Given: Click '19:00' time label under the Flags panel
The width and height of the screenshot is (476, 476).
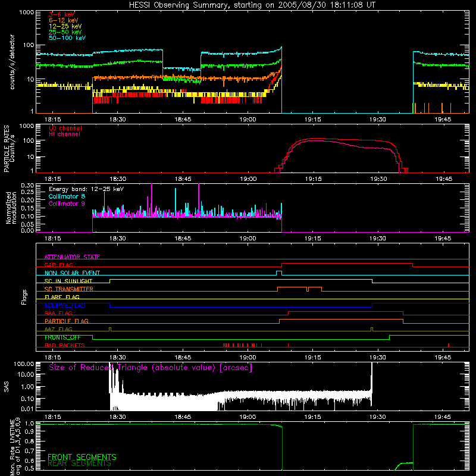Looking at the screenshot, I should 248,358.
